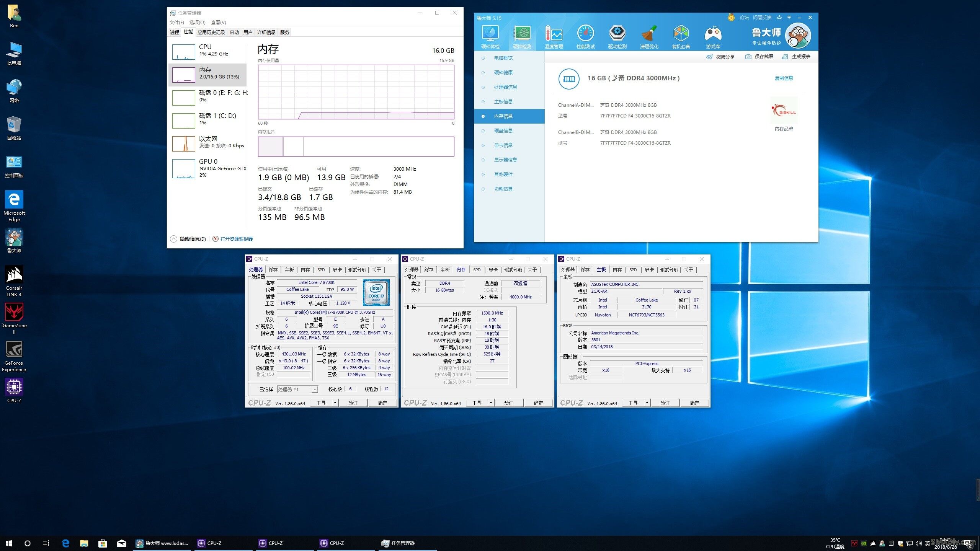Click 保存截屏 camera button

click(759, 57)
